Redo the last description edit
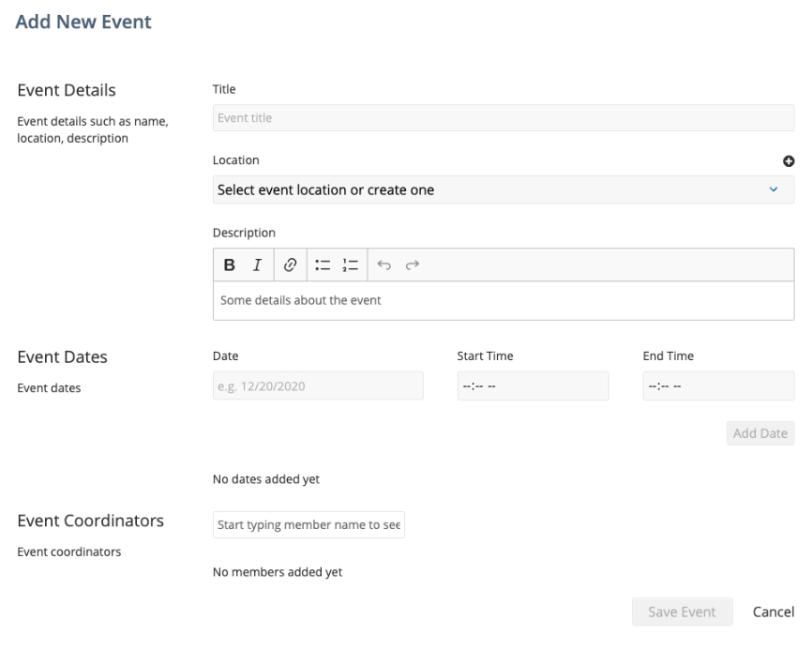This screenshot has height=665, width=812. click(413, 265)
